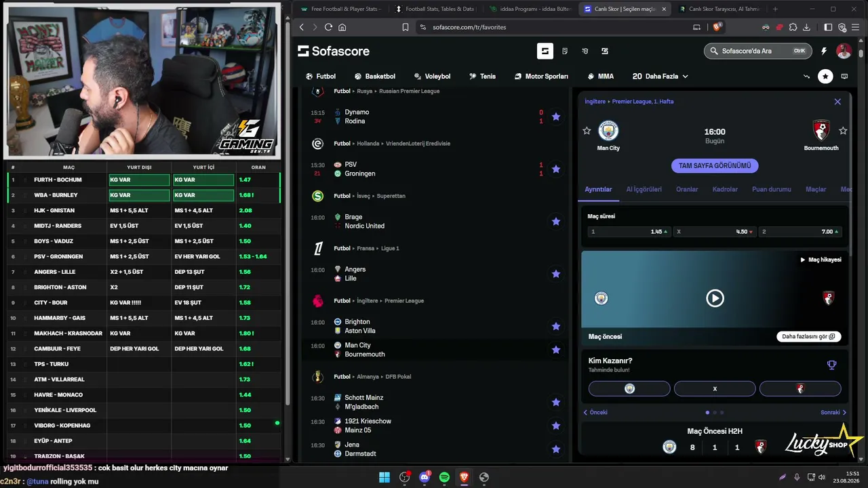Image resolution: width=868 pixels, height=488 pixels.
Task: Select the home win odds 1.45
Action: [629, 232]
